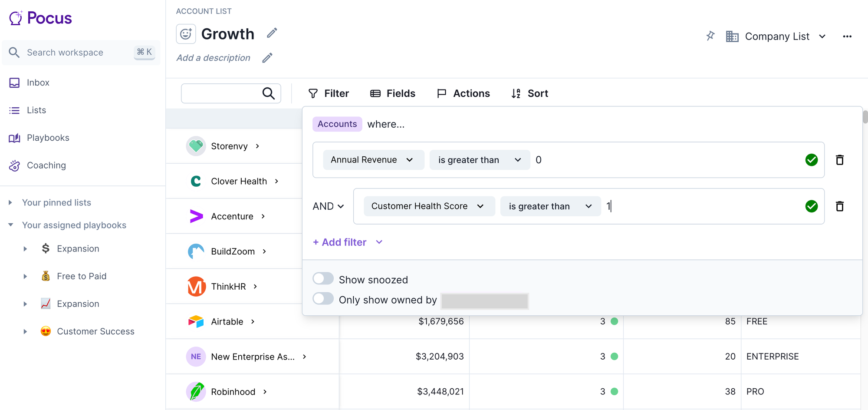This screenshot has height=410, width=868.
Task: Go to Lists
Action: pyautogui.click(x=36, y=110)
